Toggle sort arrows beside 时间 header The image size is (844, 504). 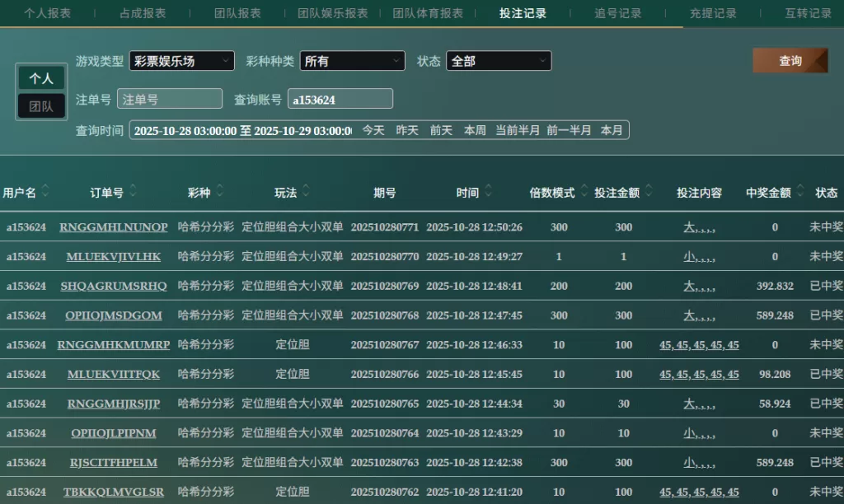coord(489,192)
